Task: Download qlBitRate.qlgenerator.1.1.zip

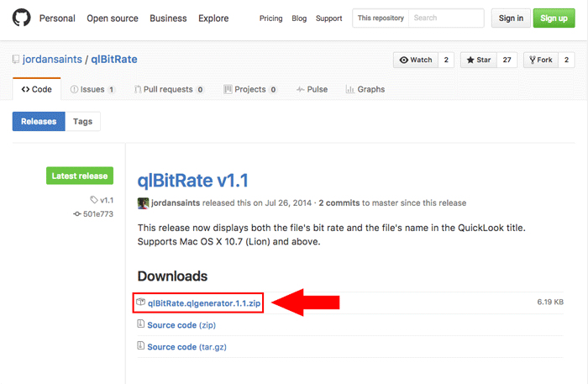Action: (x=204, y=303)
